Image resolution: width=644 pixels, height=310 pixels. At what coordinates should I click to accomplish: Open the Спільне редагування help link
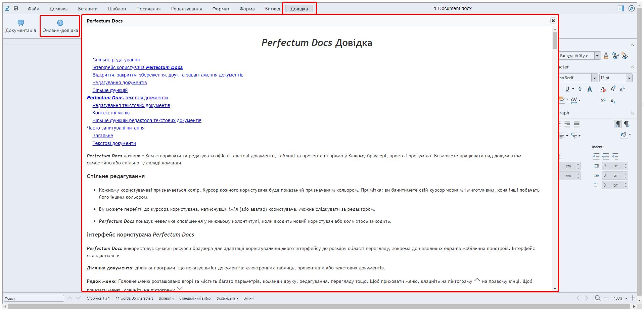pyautogui.click(x=116, y=60)
